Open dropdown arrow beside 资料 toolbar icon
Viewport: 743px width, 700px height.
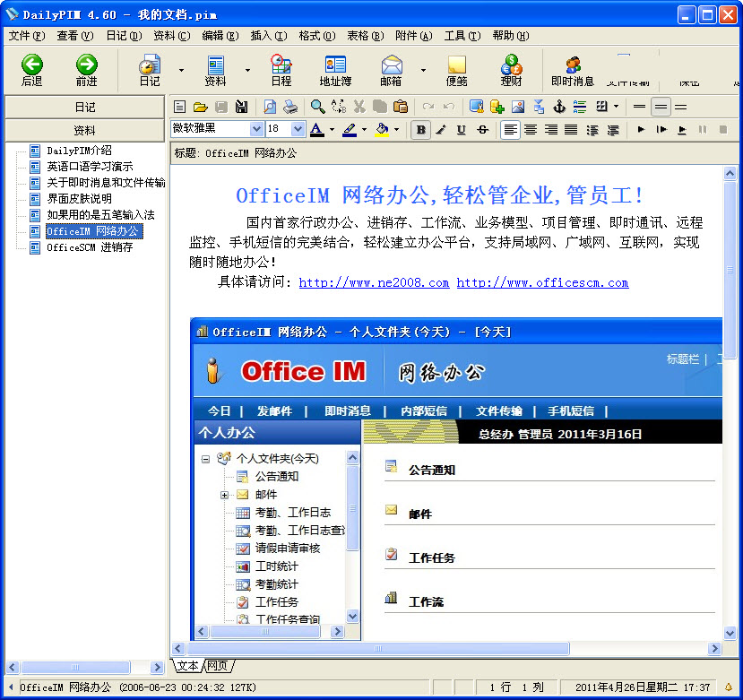247,70
